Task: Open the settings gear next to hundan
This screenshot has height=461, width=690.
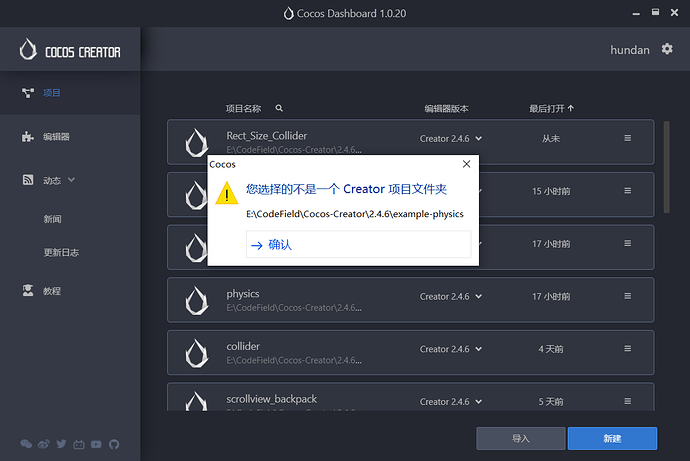Action: click(x=667, y=49)
